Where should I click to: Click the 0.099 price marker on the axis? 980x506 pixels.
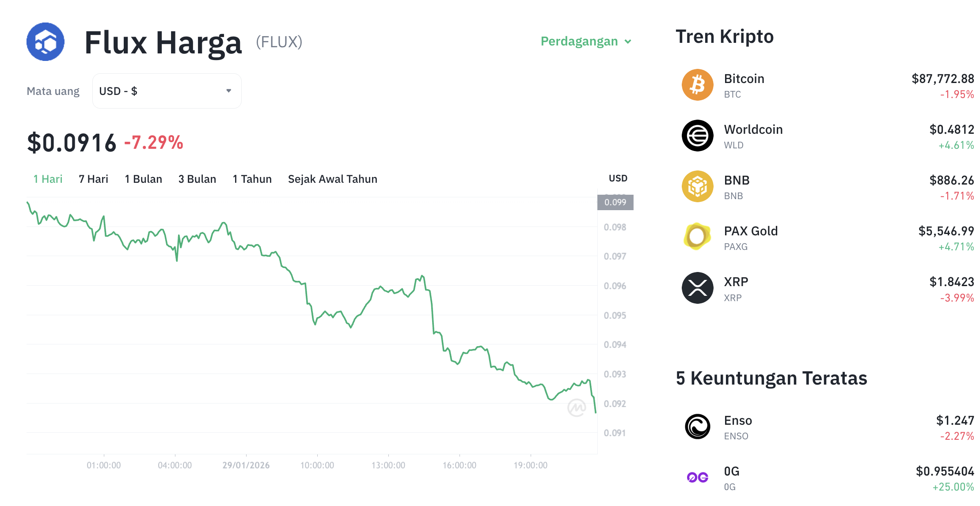click(615, 202)
